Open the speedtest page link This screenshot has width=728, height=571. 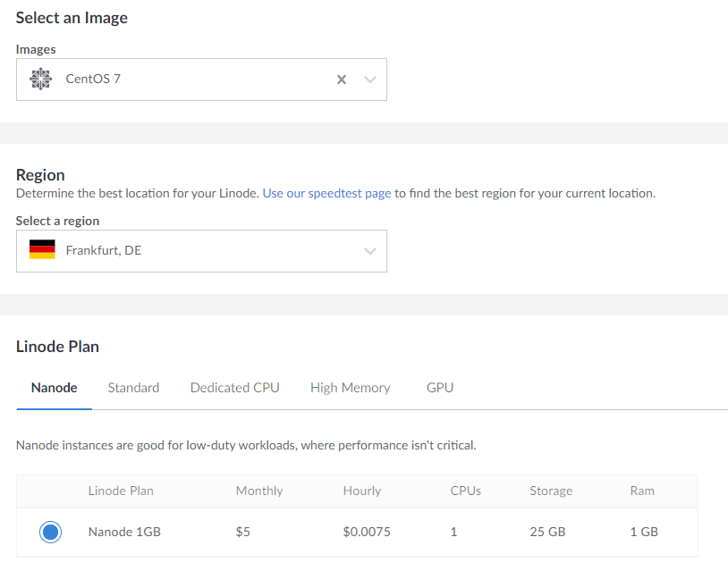(326, 193)
